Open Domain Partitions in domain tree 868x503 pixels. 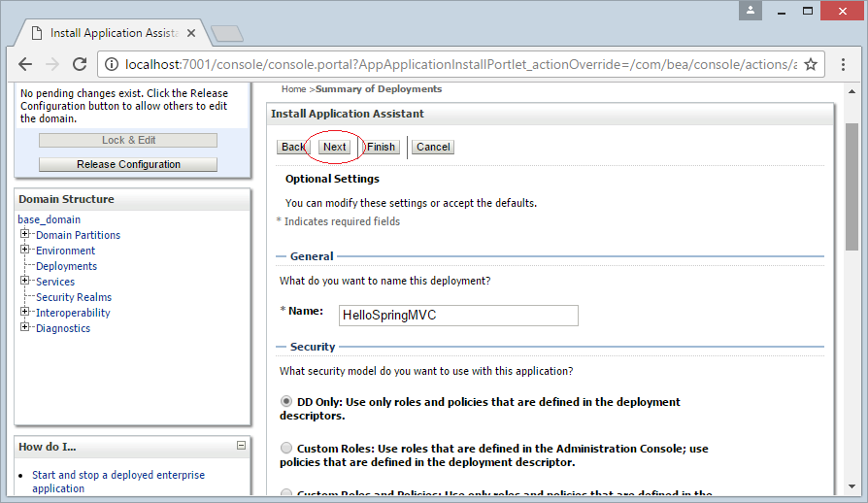(x=78, y=235)
